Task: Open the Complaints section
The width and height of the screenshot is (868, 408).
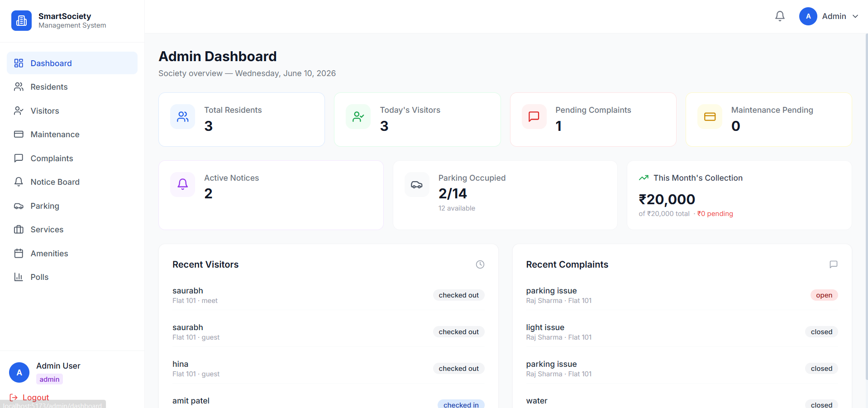Action: click(x=72, y=158)
